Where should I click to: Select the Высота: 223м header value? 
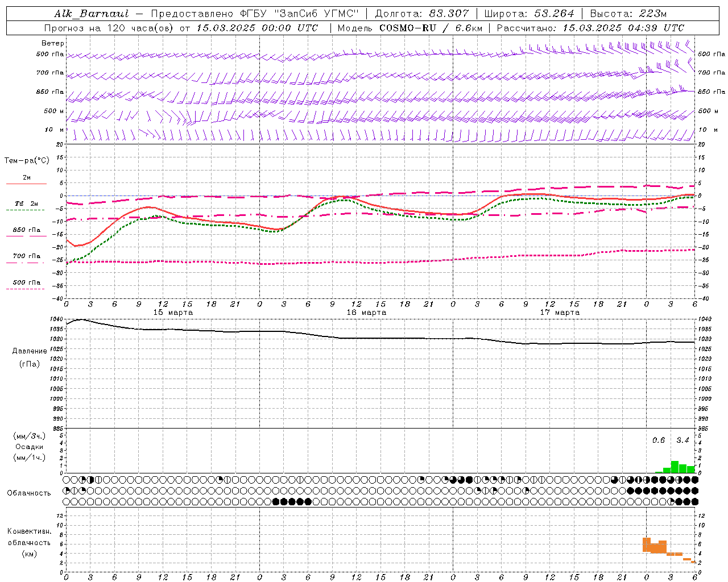(x=628, y=14)
